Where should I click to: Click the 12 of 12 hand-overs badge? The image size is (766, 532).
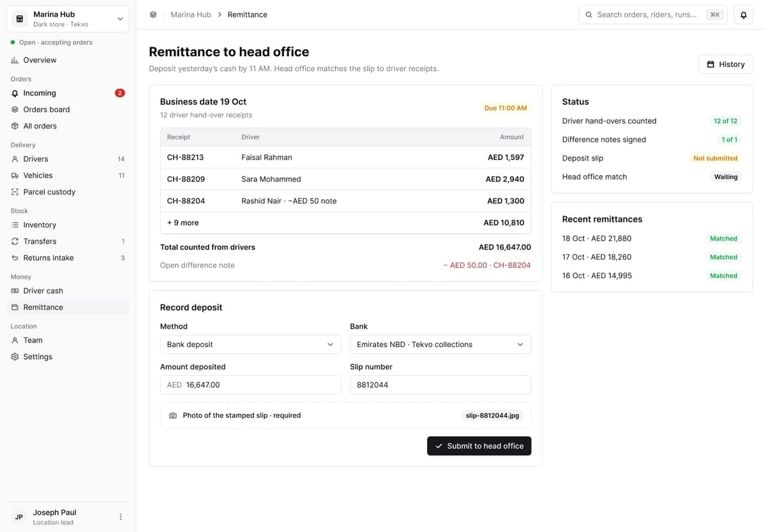725,121
